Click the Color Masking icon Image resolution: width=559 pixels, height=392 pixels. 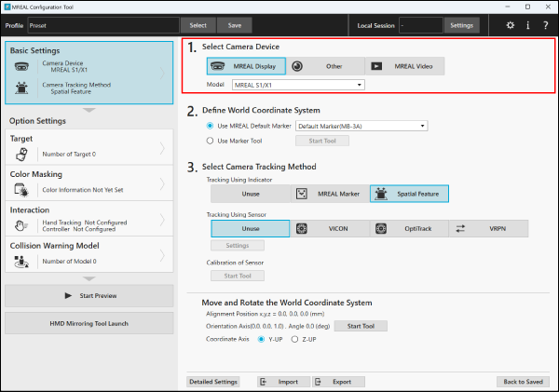point(21,190)
